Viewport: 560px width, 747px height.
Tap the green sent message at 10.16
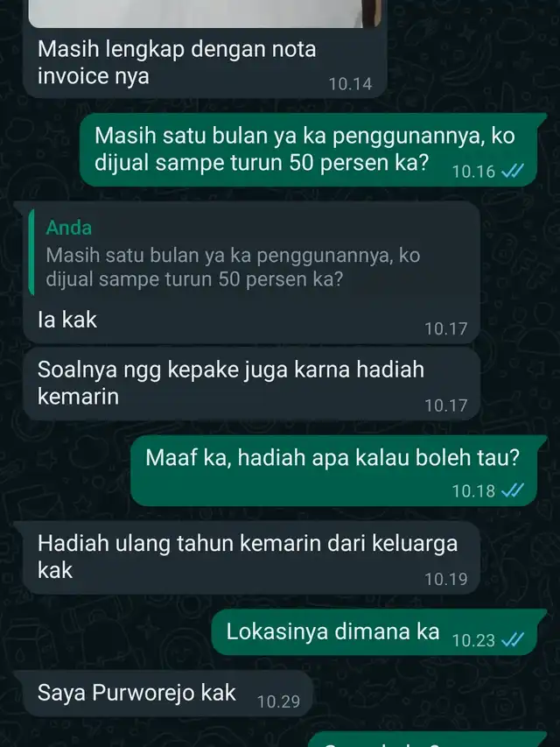pos(312,150)
